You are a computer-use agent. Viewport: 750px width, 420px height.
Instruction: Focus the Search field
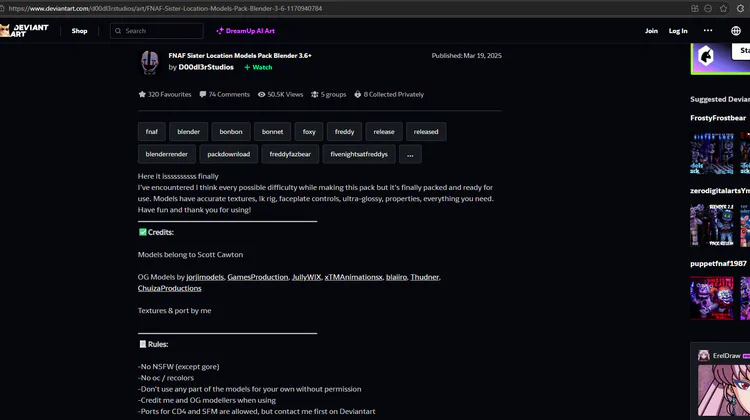(x=156, y=31)
